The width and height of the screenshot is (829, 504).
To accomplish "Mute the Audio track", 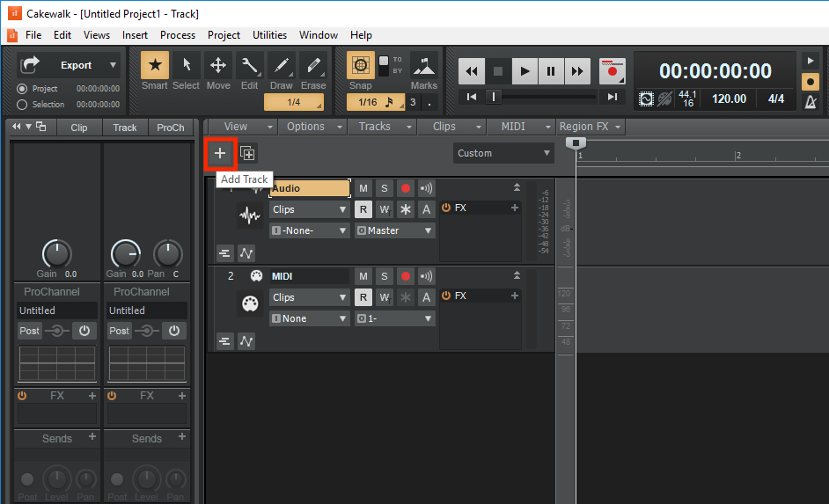I will coord(363,188).
